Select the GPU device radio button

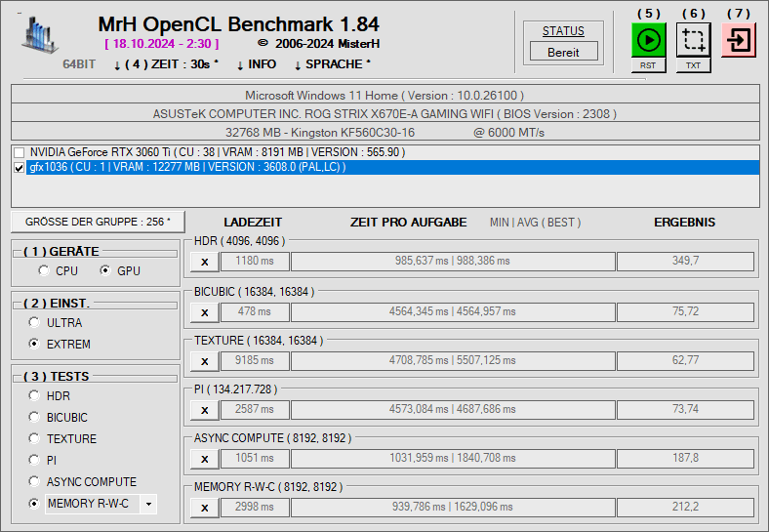pyautogui.click(x=105, y=270)
